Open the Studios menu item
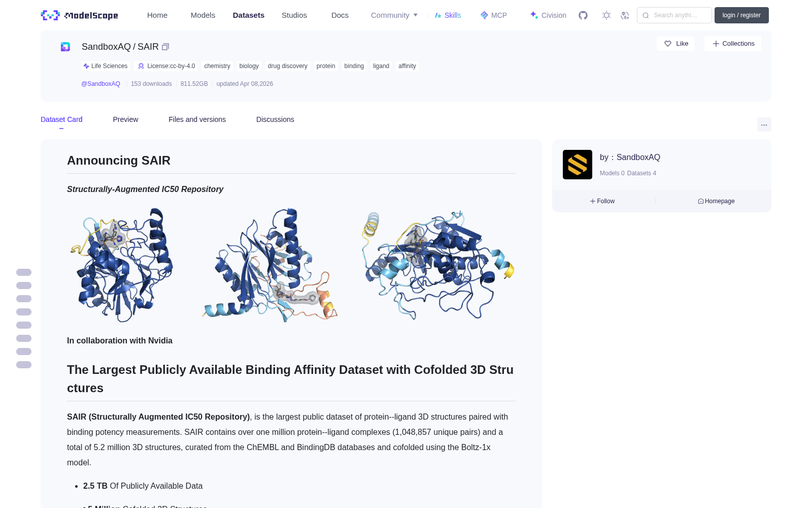Screen dimensions: 812x508 294,15
